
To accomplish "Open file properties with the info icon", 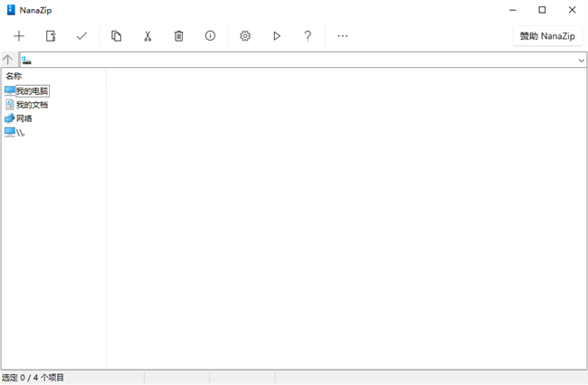I will click(x=210, y=36).
